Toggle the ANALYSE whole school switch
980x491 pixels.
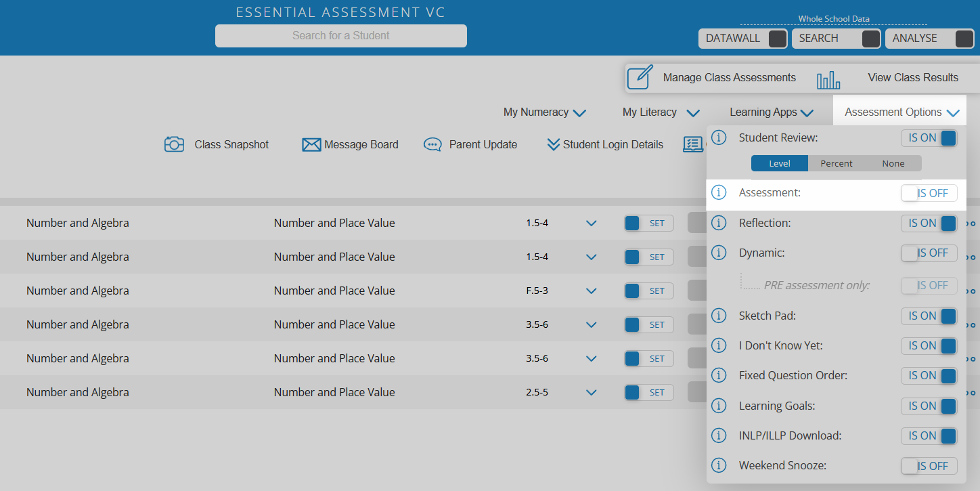[964, 39]
